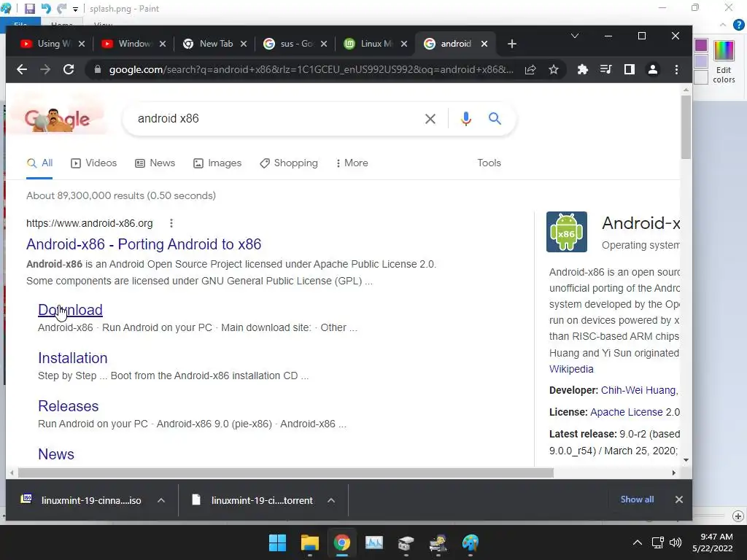Open the linuxmint-19-ci....torrent download item
This screenshot has height=560, width=747.
click(252, 500)
